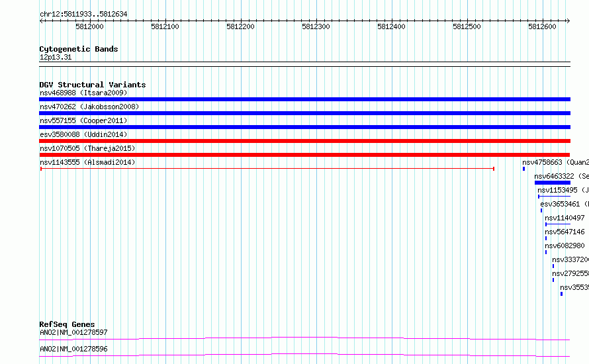Click the nsv6082980 variant label

pyautogui.click(x=565, y=246)
